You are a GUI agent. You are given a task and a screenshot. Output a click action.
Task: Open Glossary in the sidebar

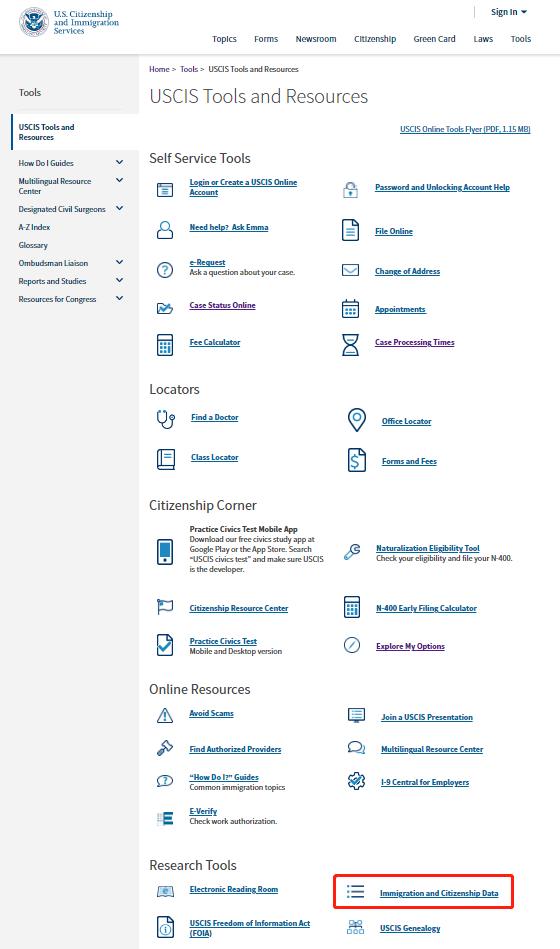[x=33, y=245]
